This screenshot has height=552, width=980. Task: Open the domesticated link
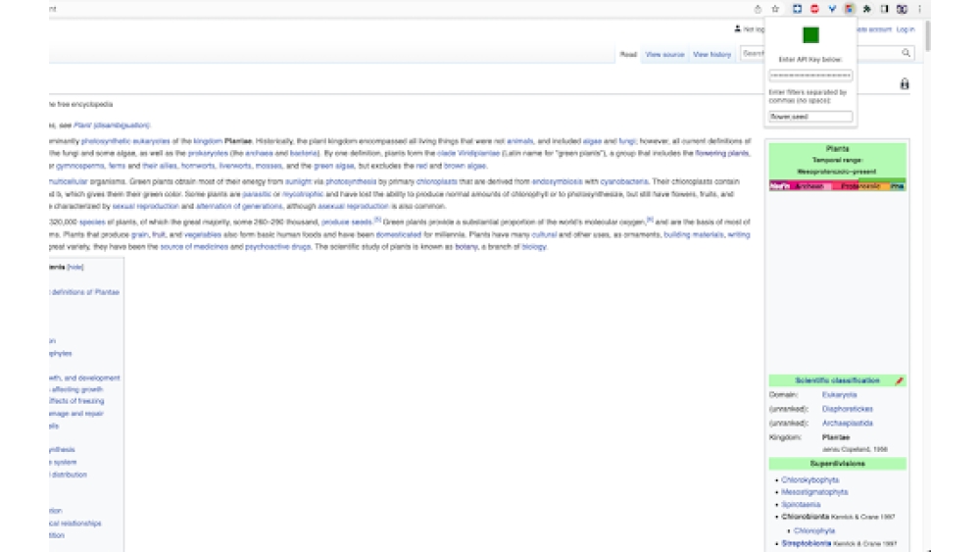(x=398, y=234)
